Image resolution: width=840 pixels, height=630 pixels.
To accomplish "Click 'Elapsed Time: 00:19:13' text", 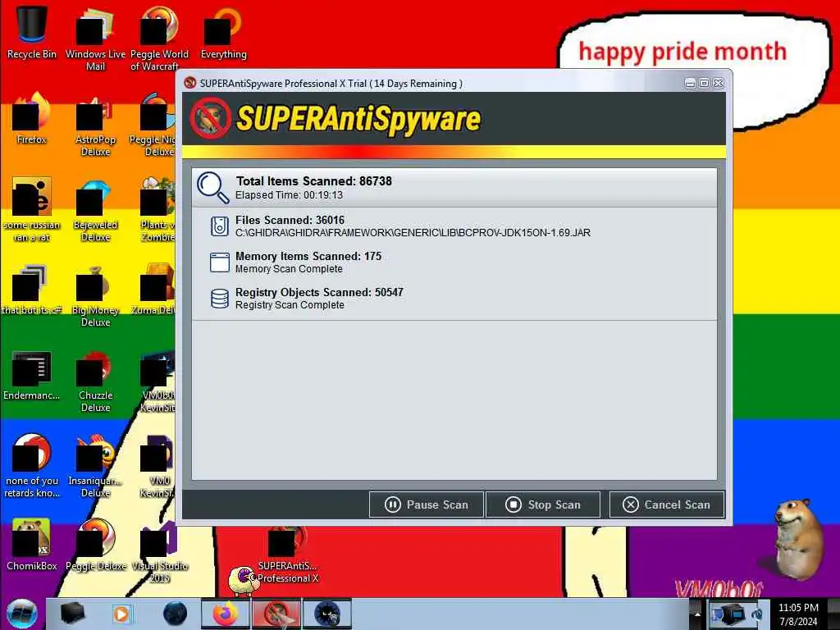I will 290,195.
